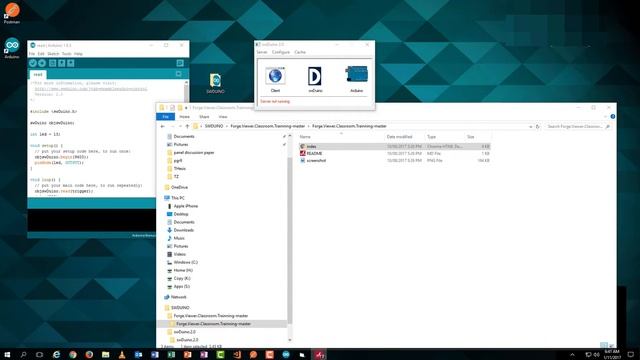Open the Help menu in Arduino IDE
The image size is (640, 360).
[x=78, y=54]
